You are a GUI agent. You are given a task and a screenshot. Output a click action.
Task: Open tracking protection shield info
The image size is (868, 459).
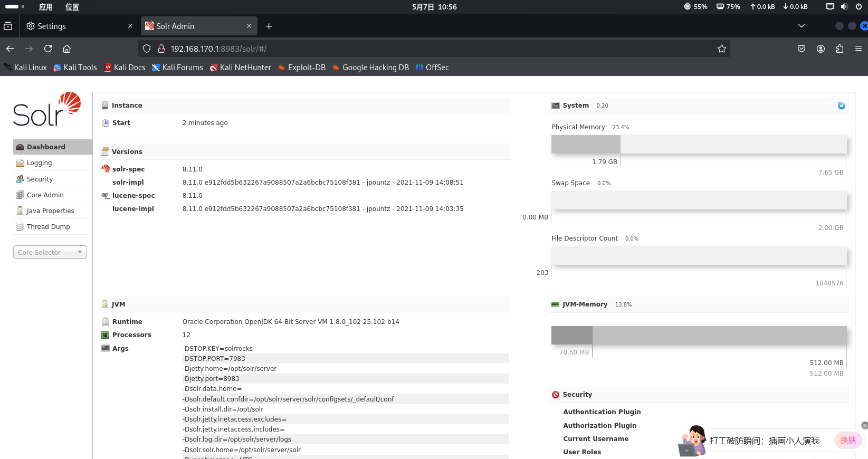(147, 49)
